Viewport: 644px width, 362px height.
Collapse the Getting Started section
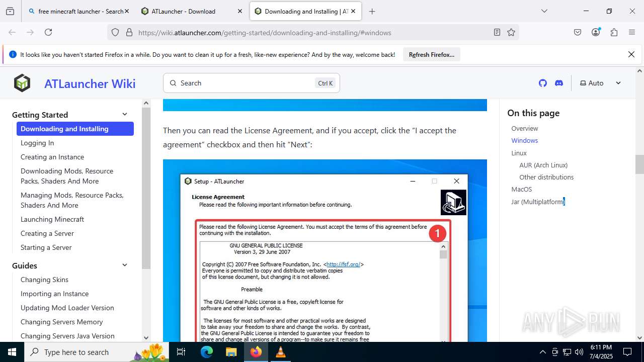[x=125, y=115]
